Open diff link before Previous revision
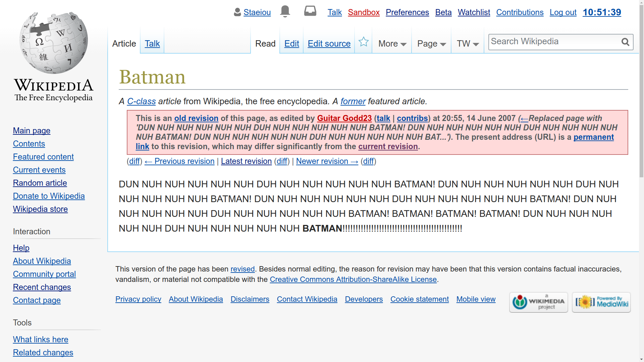Screen dimensions: 644x362 point(134,161)
